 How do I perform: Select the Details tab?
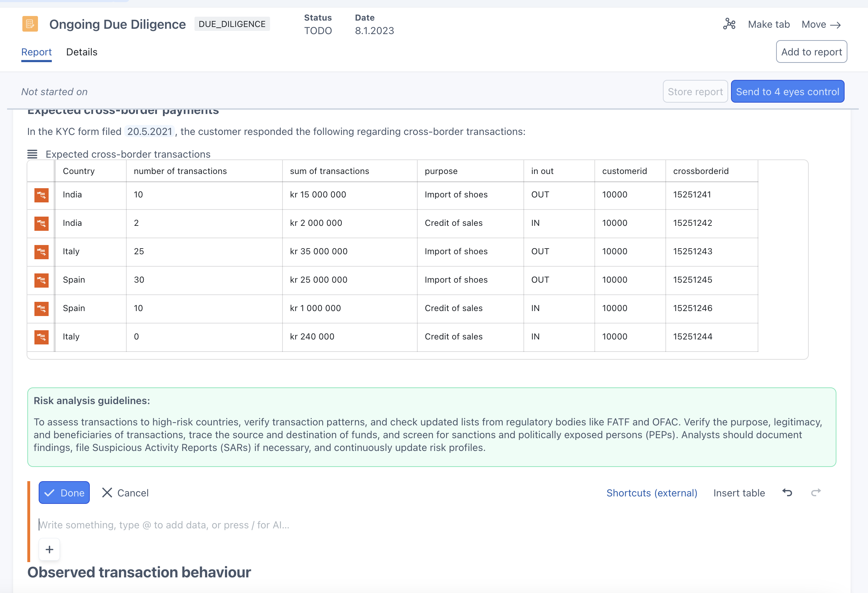(82, 51)
